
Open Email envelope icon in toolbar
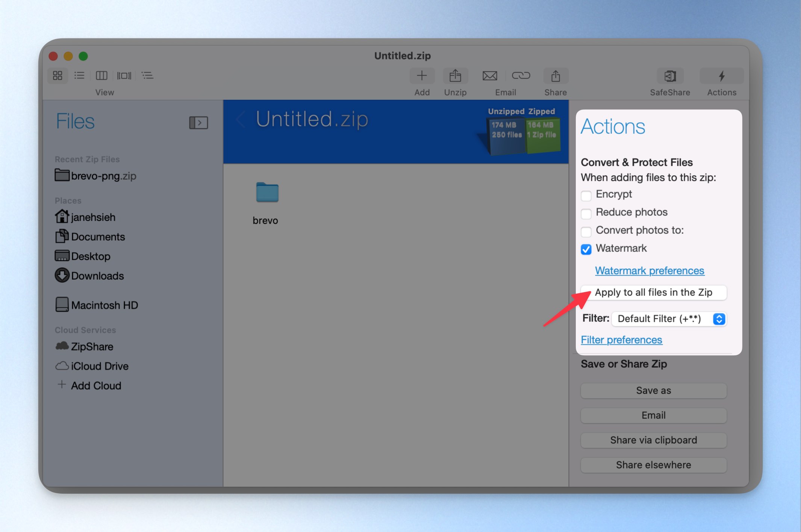490,76
